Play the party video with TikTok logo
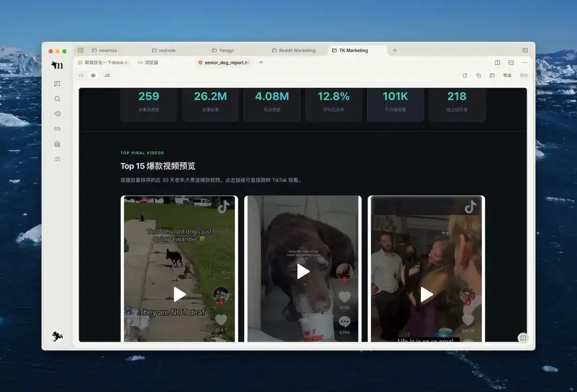This screenshot has width=577, height=392. pos(426,294)
